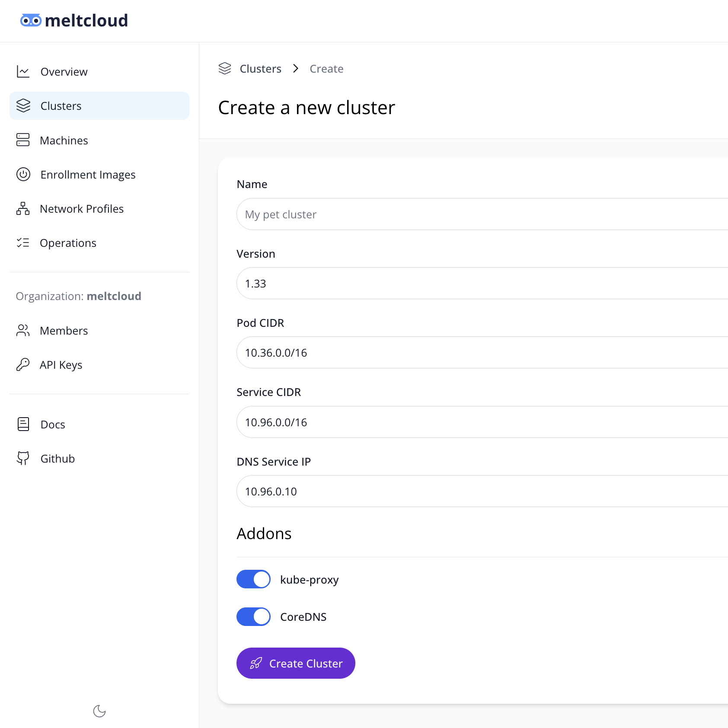Viewport: 728px width, 728px height.
Task: Click the Network Profiles topology icon
Action: tap(23, 208)
